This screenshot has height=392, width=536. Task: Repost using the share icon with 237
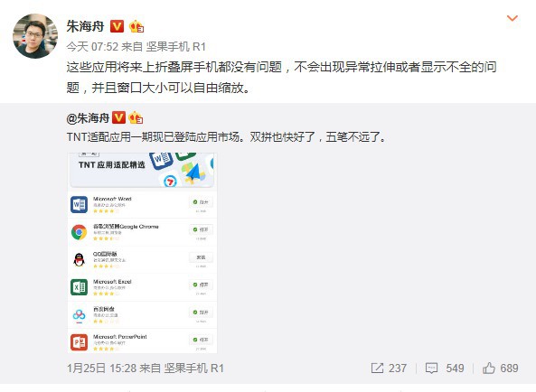point(389,369)
